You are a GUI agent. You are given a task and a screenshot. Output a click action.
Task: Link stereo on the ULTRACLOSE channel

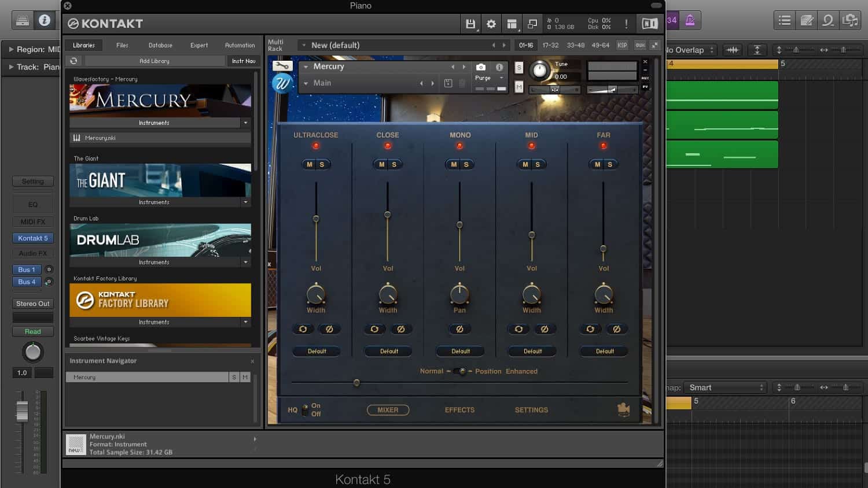click(303, 329)
